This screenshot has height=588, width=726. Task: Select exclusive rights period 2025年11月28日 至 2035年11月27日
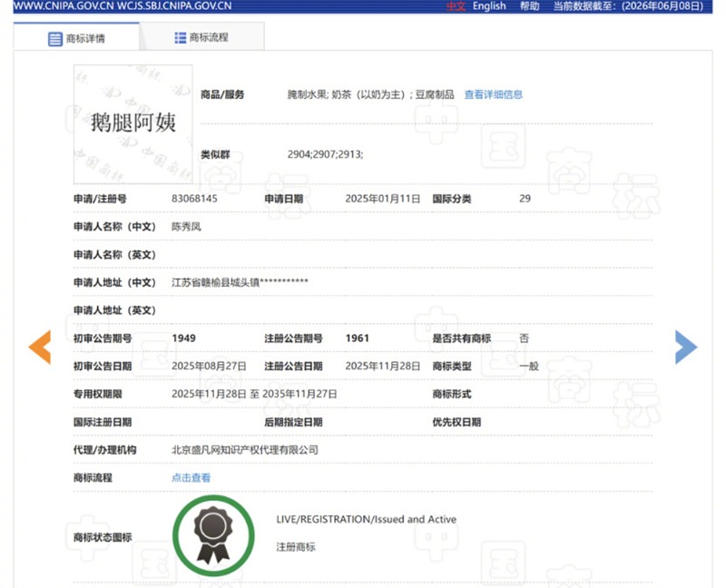(254, 394)
